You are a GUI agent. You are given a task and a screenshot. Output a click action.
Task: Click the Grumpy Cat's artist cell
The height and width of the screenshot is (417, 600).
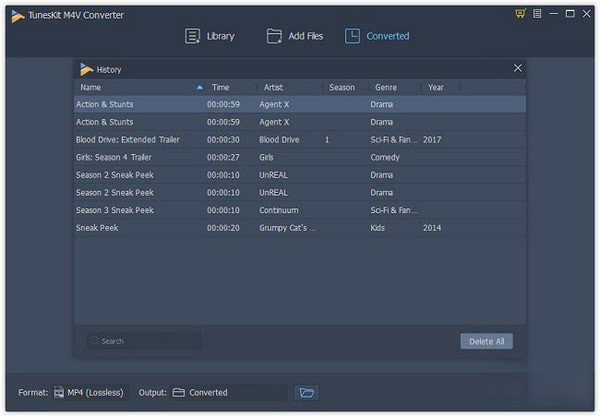(x=287, y=228)
